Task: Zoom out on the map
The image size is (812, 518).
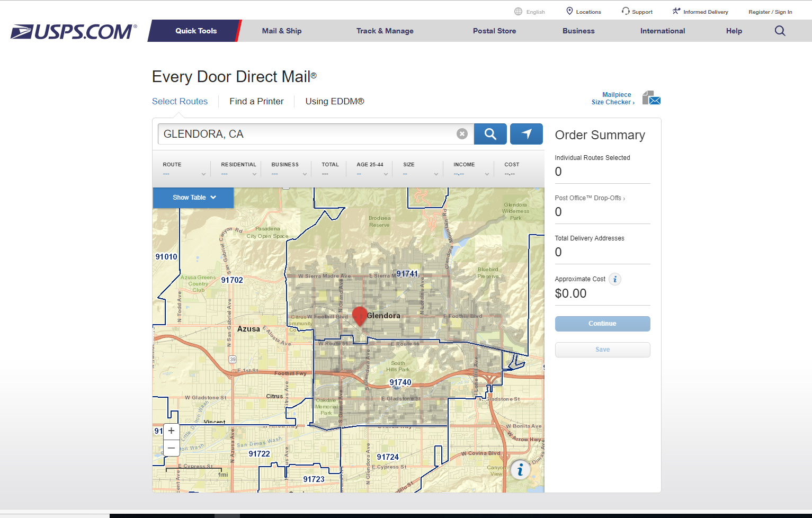Action: [x=171, y=448]
